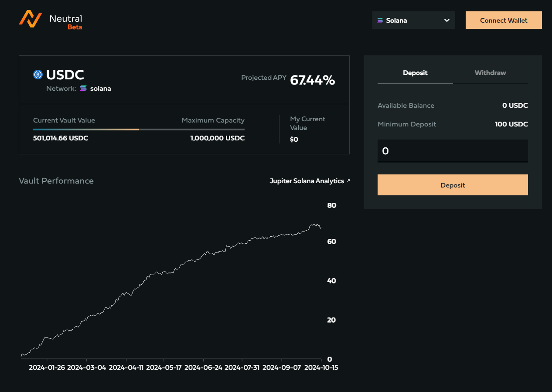The width and height of the screenshot is (552, 392).
Task: Click the Neutral logo icon
Action: click(x=31, y=19)
